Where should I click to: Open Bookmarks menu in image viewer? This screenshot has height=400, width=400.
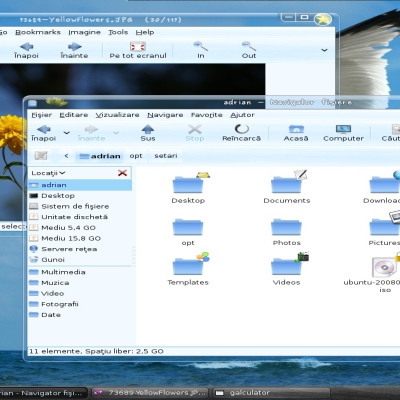pyautogui.click(x=38, y=32)
